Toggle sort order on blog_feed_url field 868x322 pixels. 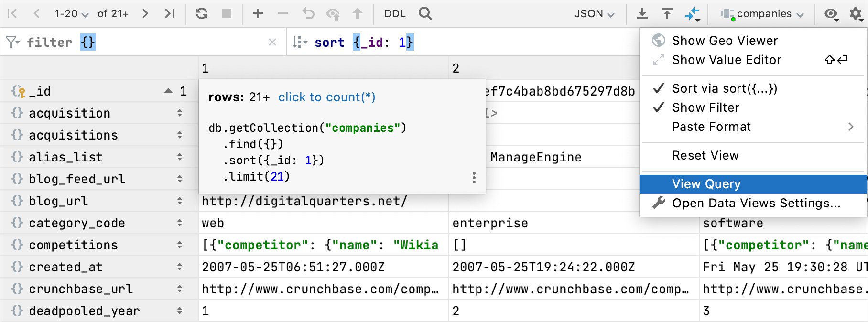tap(180, 179)
